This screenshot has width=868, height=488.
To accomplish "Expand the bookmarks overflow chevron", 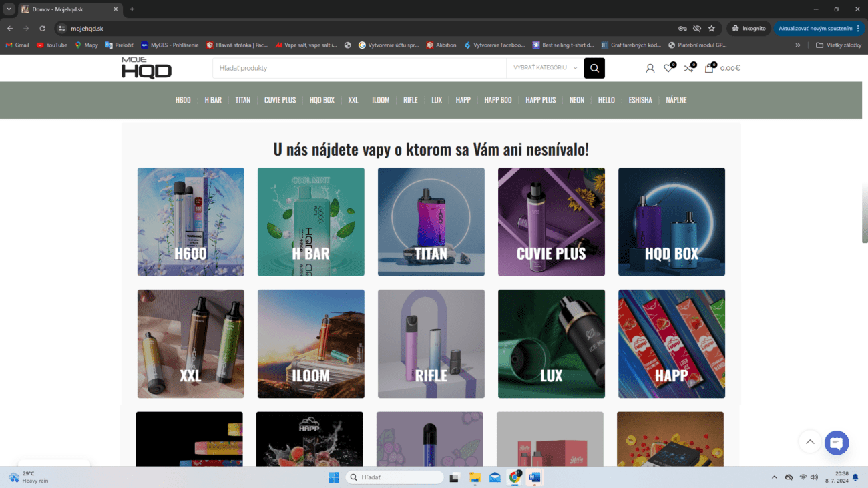I will 798,45.
